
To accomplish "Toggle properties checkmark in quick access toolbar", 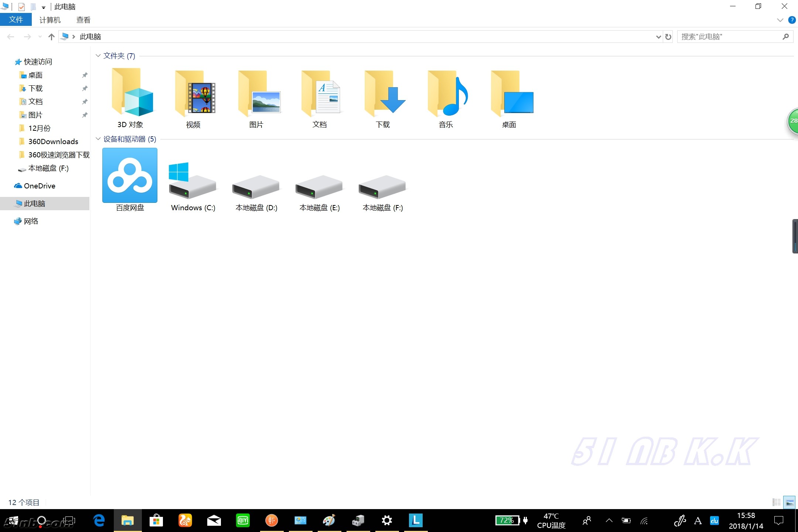I will (x=21, y=7).
